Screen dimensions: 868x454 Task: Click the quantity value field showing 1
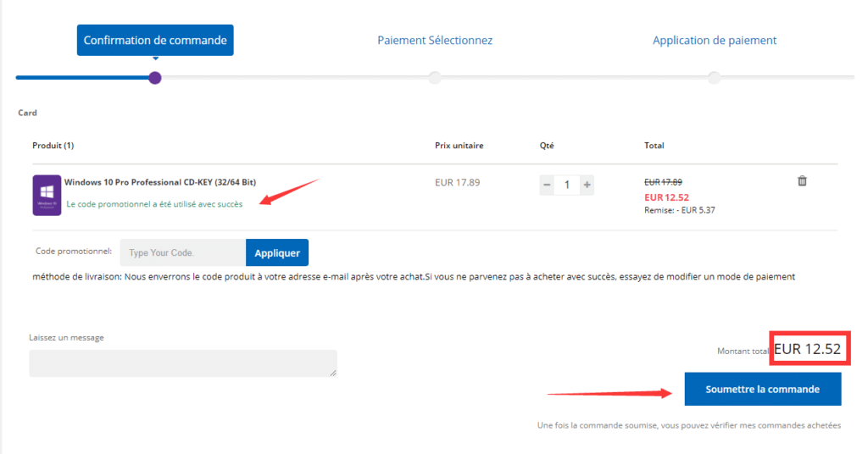[567, 185]
